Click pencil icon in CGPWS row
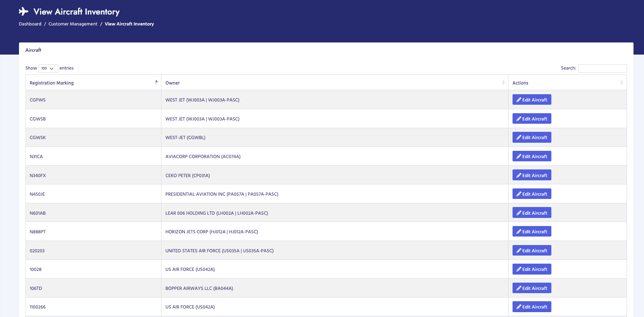644x317 pixels. pos(519,100)
